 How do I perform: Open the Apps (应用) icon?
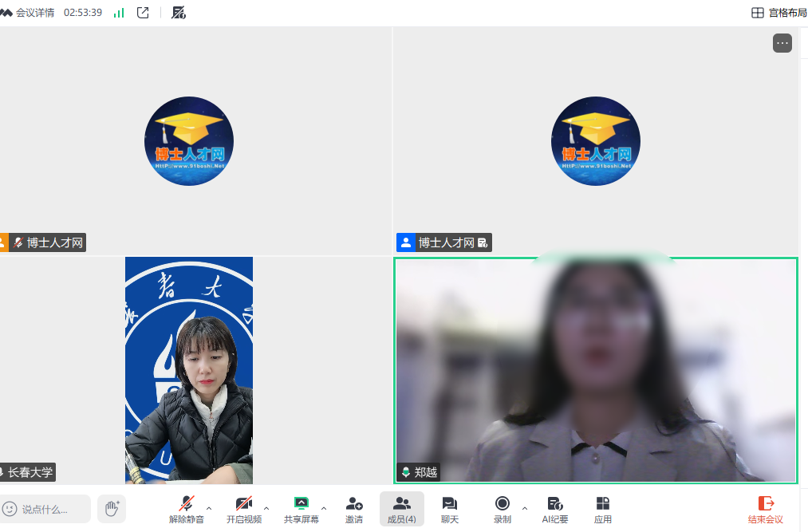(603, 509)
